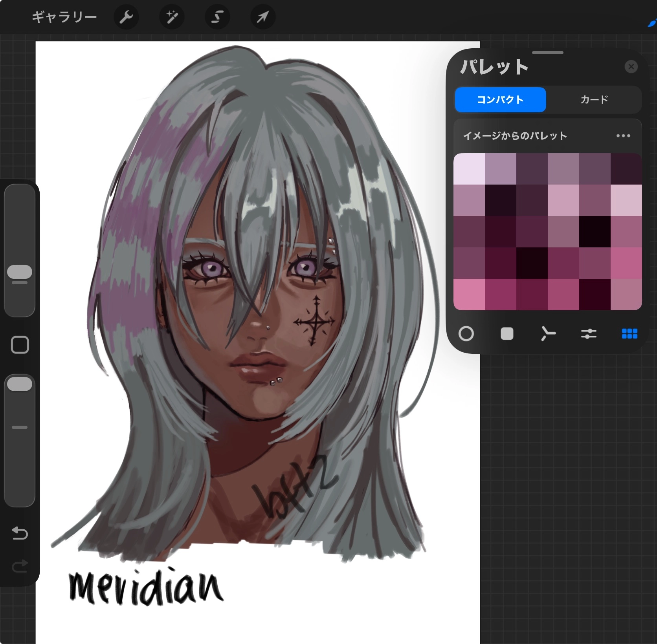Activate the Transform arrow tool
Viewport: 657px width, 644px height.
point(262,17)
